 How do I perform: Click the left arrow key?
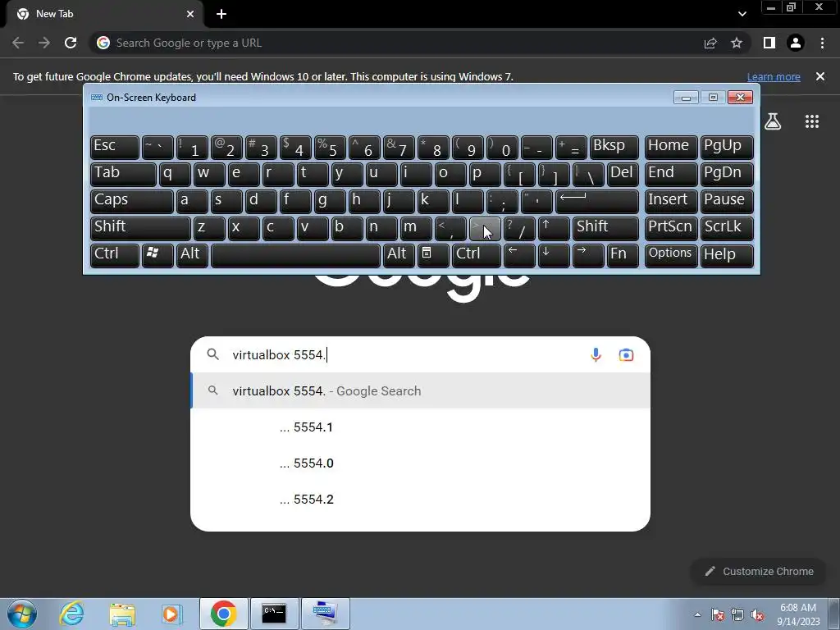[x=519, y=256]
